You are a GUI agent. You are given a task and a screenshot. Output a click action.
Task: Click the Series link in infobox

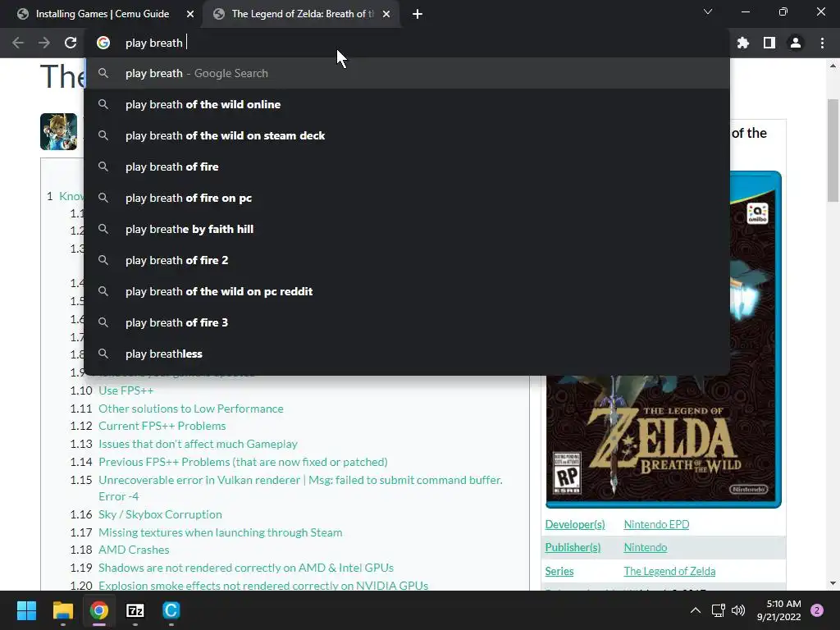point(559,571)
